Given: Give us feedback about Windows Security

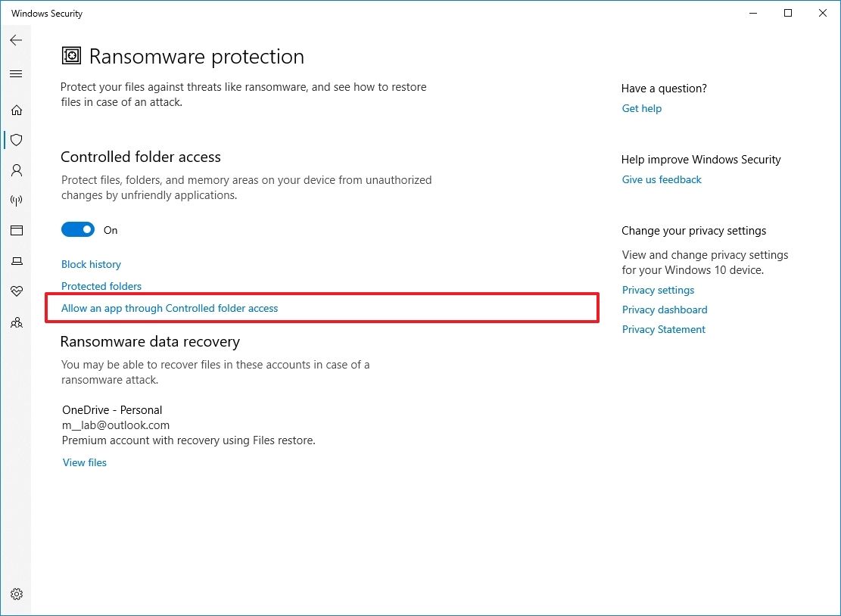Looking at the screenshot, I should [662, 179].
